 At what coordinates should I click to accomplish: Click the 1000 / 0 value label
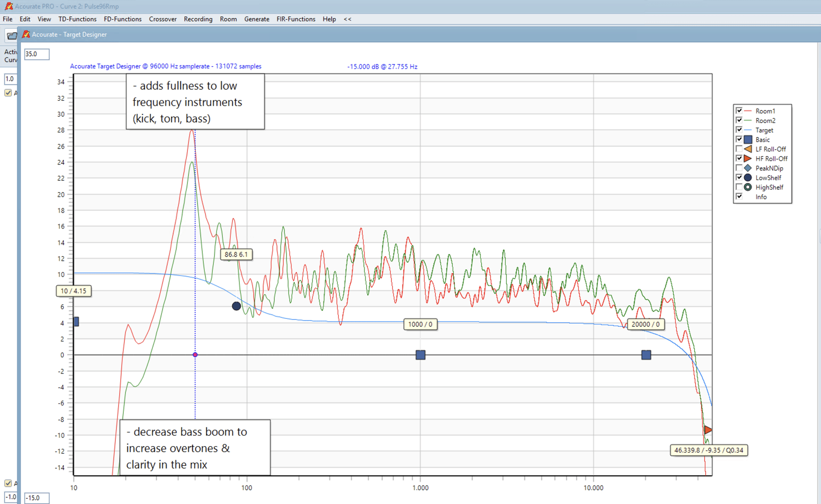420,324
